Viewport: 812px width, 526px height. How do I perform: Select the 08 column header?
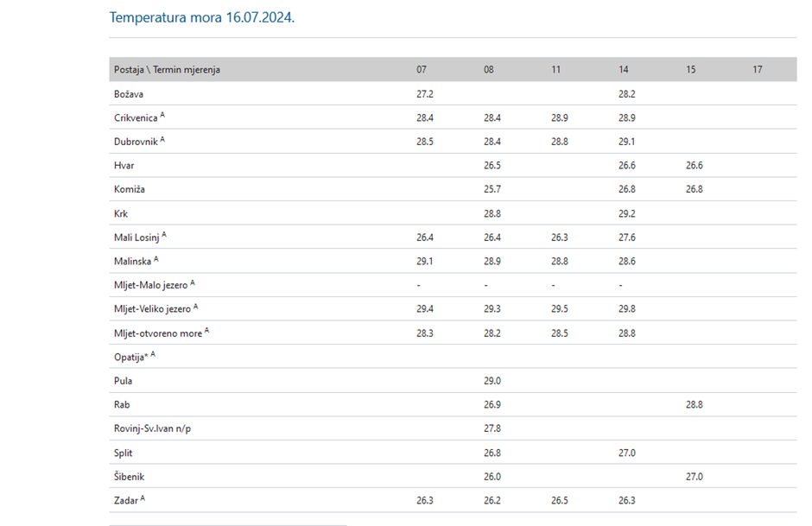(x=489, y=70)
